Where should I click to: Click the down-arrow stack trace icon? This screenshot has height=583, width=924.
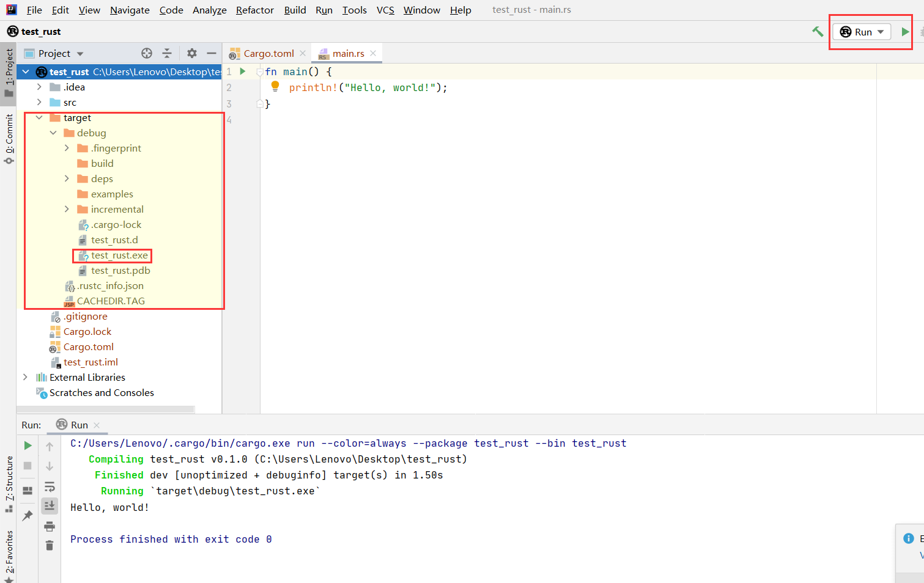[x=50, y=466]
